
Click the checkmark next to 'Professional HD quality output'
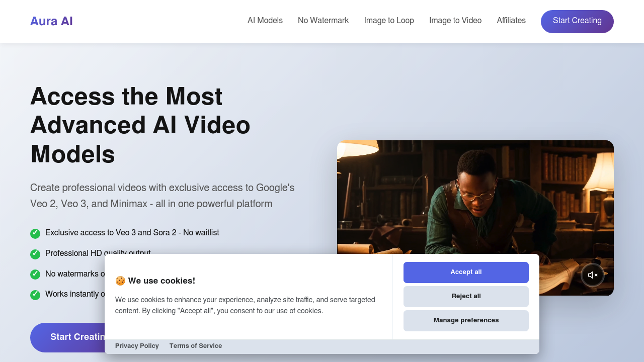click(x=35, y=254)
